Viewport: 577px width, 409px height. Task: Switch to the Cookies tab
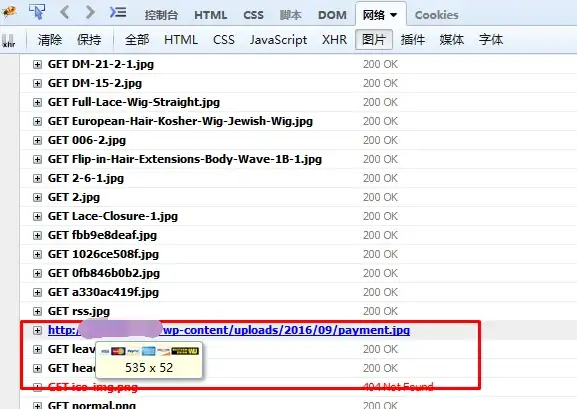coord(436,15)
